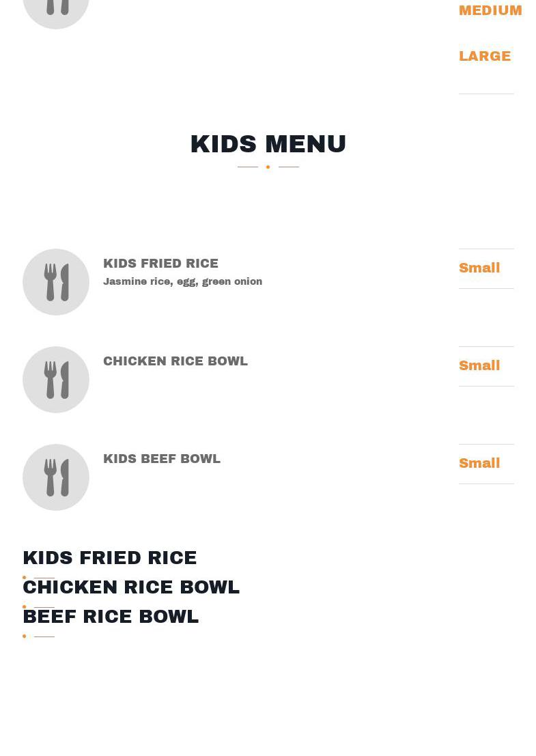Click the fork and knife icon beside Kids Fried Rice
The width and height of the screenshot is (536, 756).
56,282
